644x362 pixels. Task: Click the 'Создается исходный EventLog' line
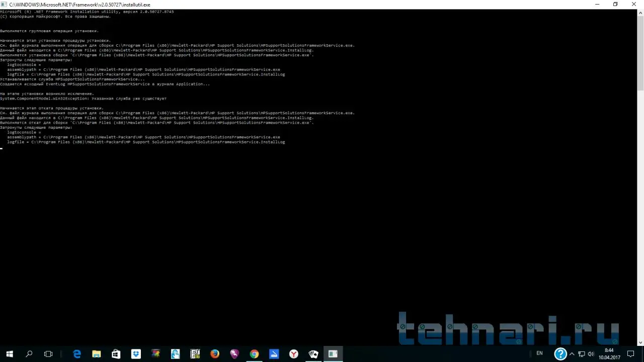pyautogui.click(x=105, y=84)
